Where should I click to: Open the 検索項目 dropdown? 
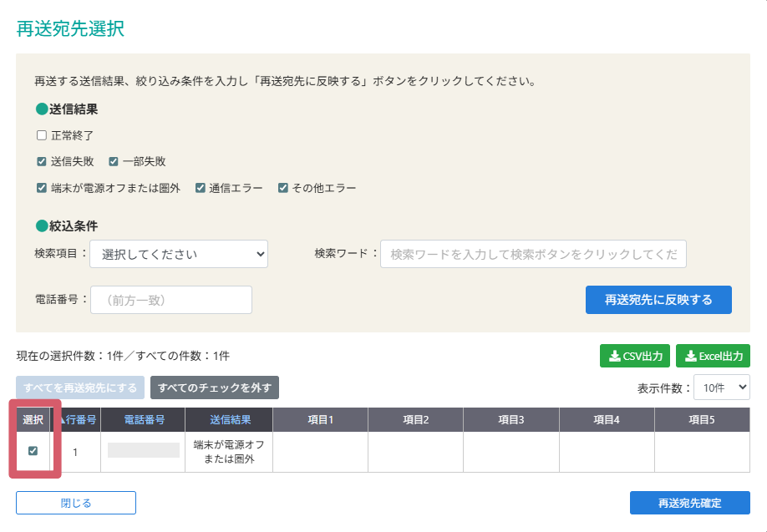pyautogui.click(x=179, y=254)
